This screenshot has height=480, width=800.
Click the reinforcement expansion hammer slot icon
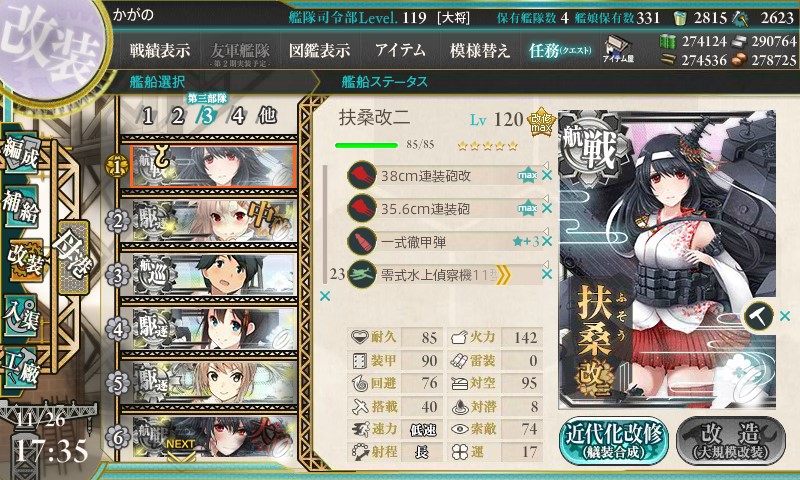point(758,316)
